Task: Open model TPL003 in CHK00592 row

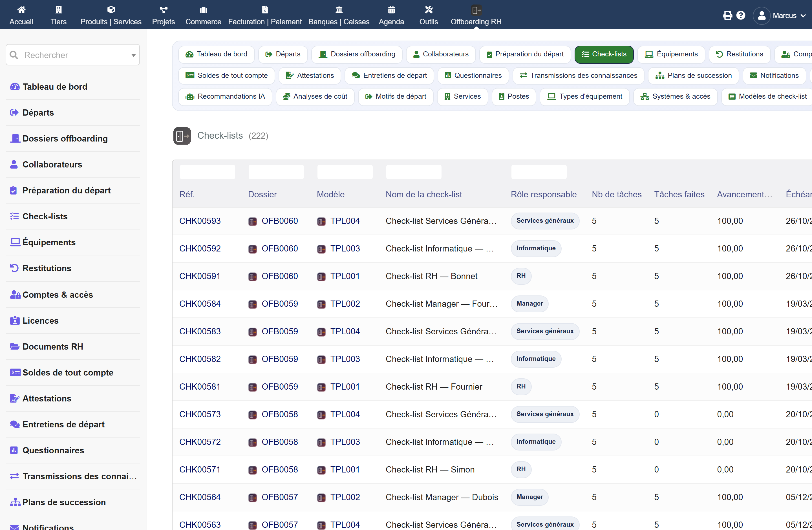Action: [x=345, y=249]
